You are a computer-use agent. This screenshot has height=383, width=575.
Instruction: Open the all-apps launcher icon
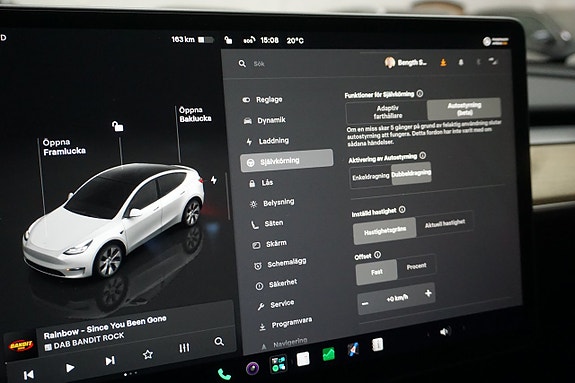coord(278,364)
